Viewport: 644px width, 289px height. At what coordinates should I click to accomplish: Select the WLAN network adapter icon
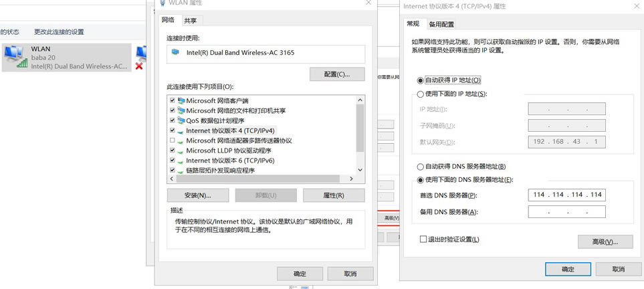click(x=15, y=57)
